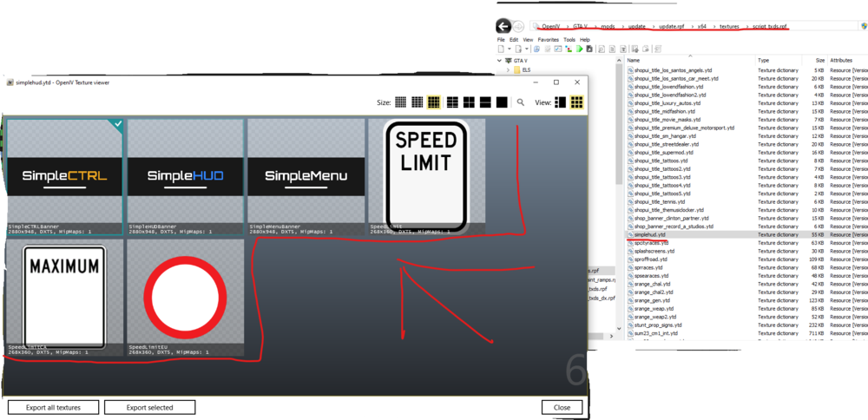Image resolution: width=868 pixels, height=420 pixels.
Task: Pick the two-column three-row size icon
Action: coord(453,102)
